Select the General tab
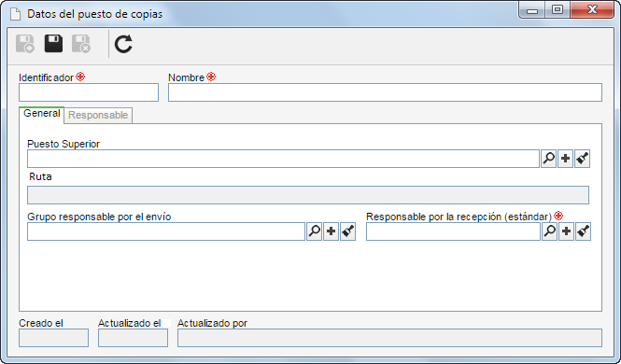The height and width of the screenshot is (364, 621). pos(42,114)
